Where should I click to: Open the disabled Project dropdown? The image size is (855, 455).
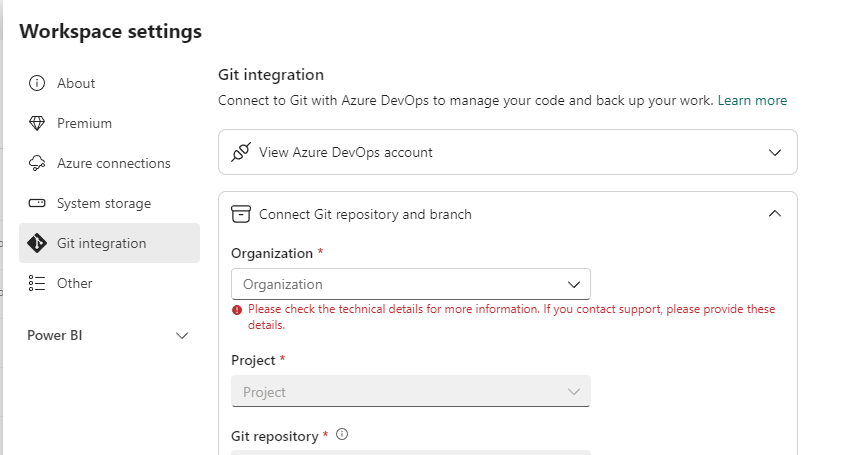(411, 391)
